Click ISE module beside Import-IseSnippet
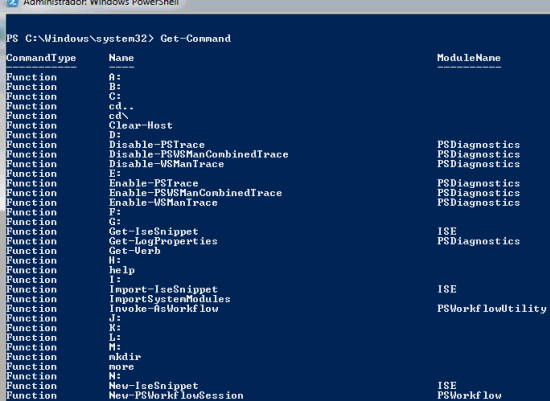 (x=447, y=289)
